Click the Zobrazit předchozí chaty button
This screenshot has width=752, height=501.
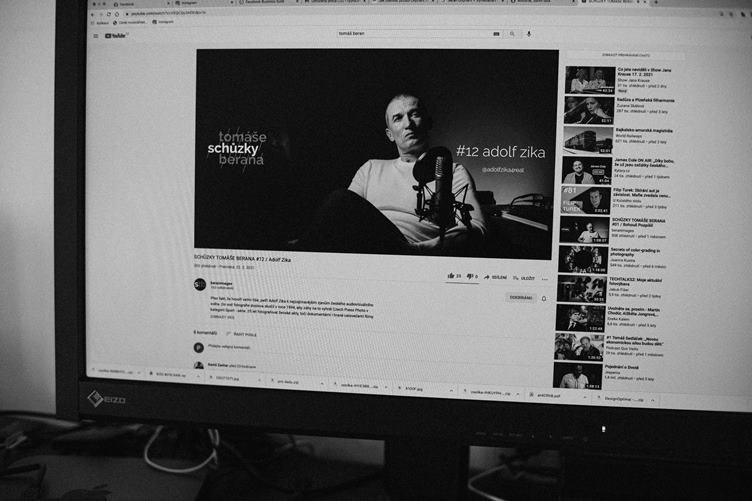tap(626, 55)
